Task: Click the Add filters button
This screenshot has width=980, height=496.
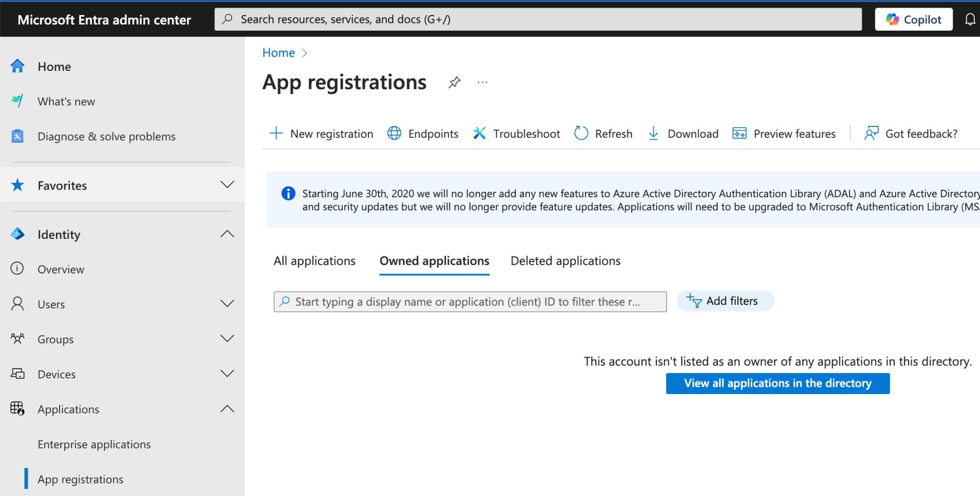Action: click(725, 301)
